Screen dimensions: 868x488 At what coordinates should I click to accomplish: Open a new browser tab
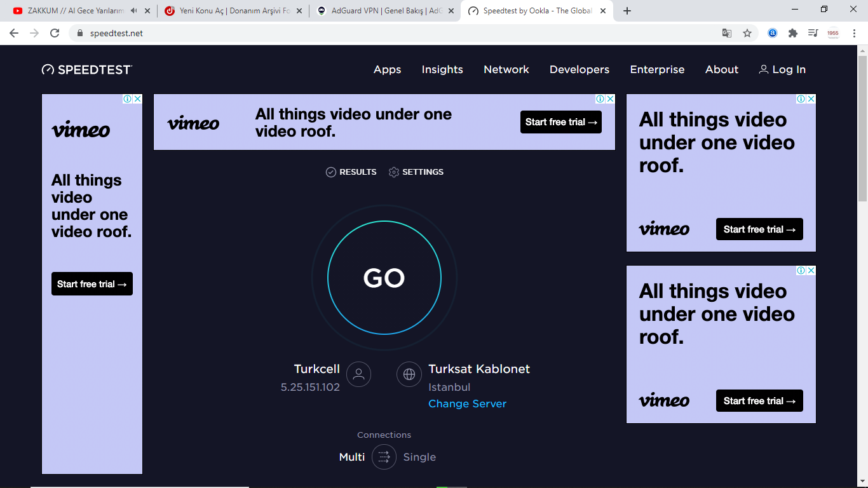627,11
